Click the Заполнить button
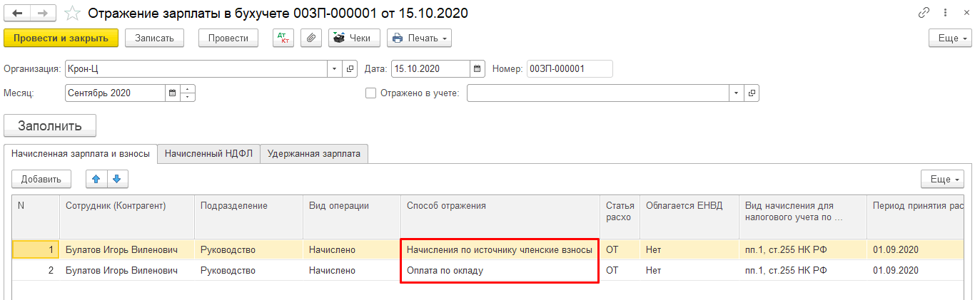The width and height of the screenshot is (980, 300). [50, 125]
